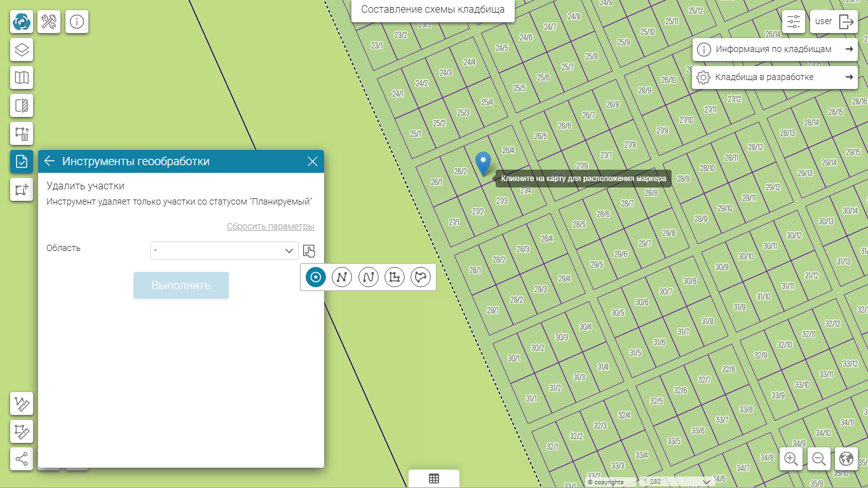Image resolution: width=868 pixels, height=488 pixels.
Task: Open the folded map basemap icon
Action: 22,78
